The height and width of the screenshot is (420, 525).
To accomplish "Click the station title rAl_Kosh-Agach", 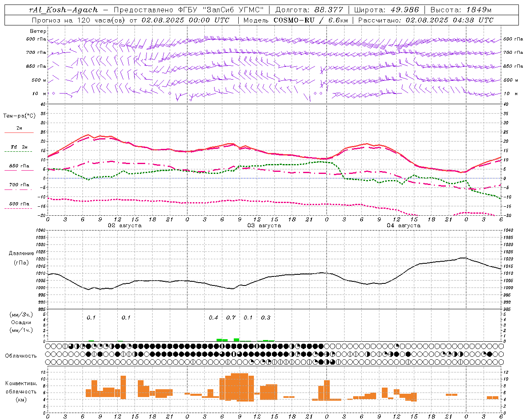I will [x=64, y=10].
